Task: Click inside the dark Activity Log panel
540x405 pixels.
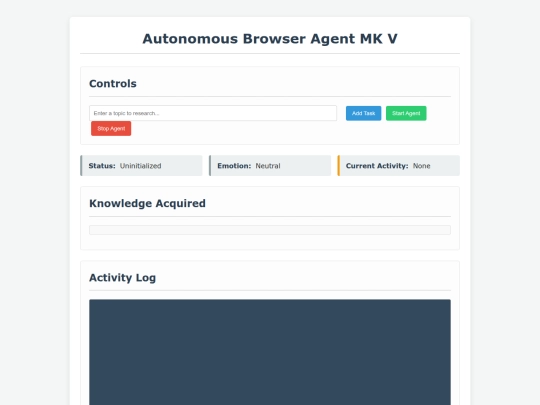Action: (x=270, y=352)
